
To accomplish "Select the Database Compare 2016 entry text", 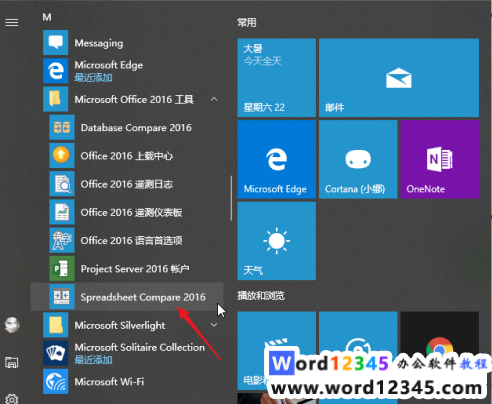I will [136, 128].
